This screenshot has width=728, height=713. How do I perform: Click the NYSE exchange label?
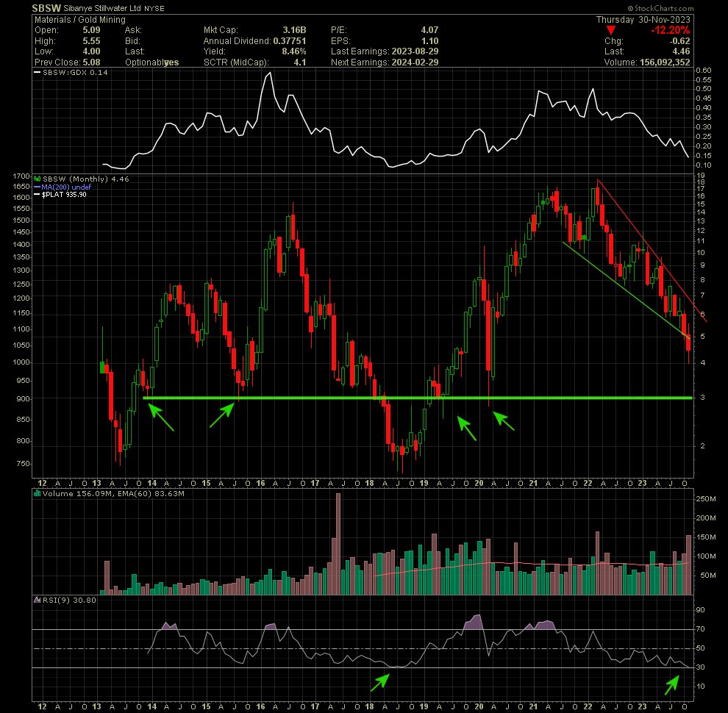(154, 8)
